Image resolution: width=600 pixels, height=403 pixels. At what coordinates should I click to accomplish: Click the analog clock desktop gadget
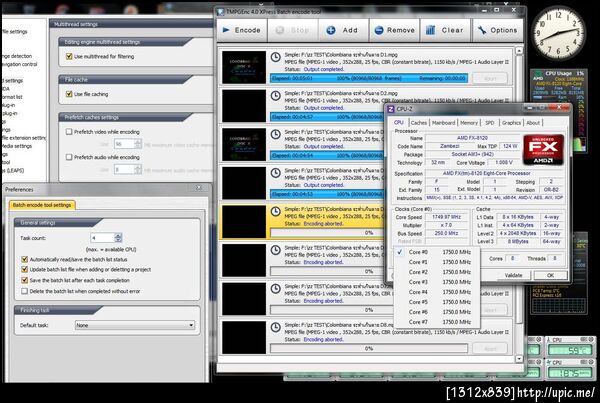[558, 33]
